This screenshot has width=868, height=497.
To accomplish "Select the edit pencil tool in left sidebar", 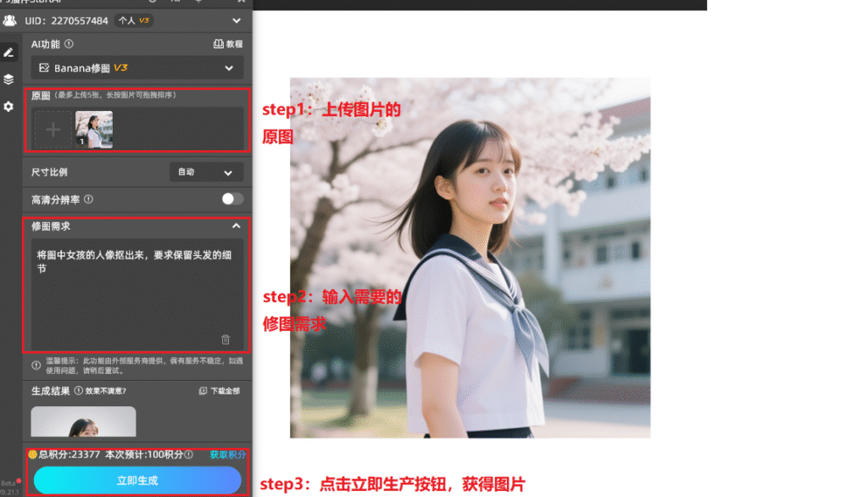I will (x=9, y=52).
